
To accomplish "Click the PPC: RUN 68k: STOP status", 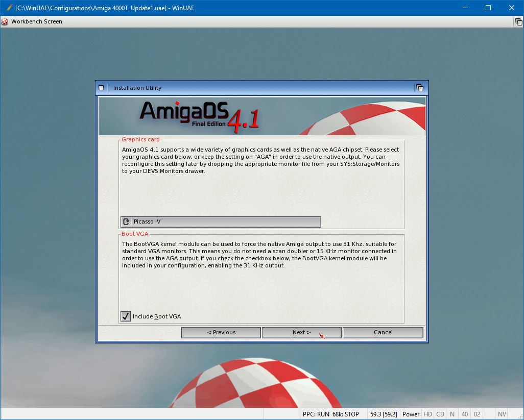I will tap(331, 414).
